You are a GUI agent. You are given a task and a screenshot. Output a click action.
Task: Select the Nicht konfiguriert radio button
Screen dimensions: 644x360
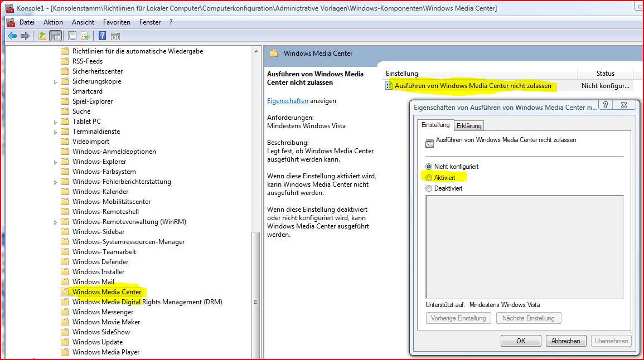(x=429, y=167)
